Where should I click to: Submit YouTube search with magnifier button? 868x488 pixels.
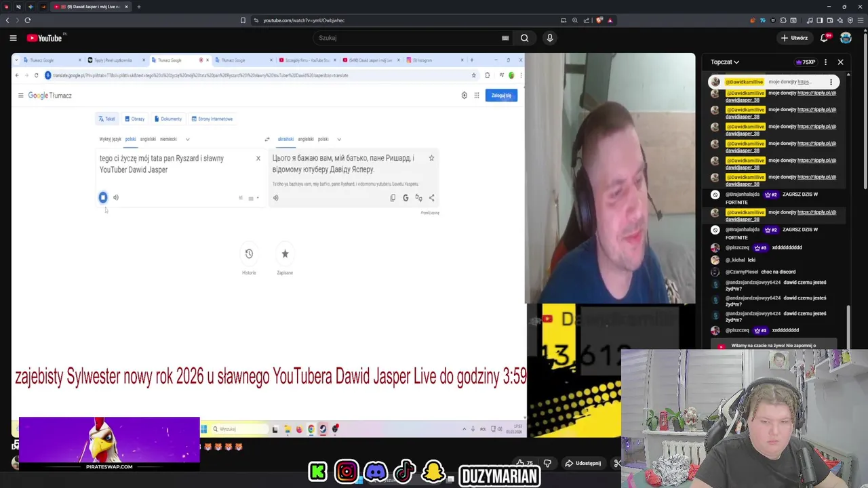[x=524, y=38]
